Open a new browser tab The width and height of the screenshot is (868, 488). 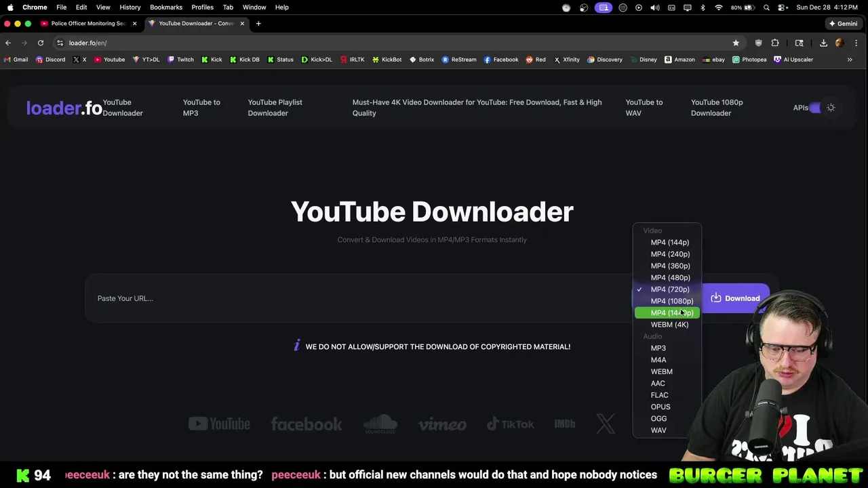(258, 24)
